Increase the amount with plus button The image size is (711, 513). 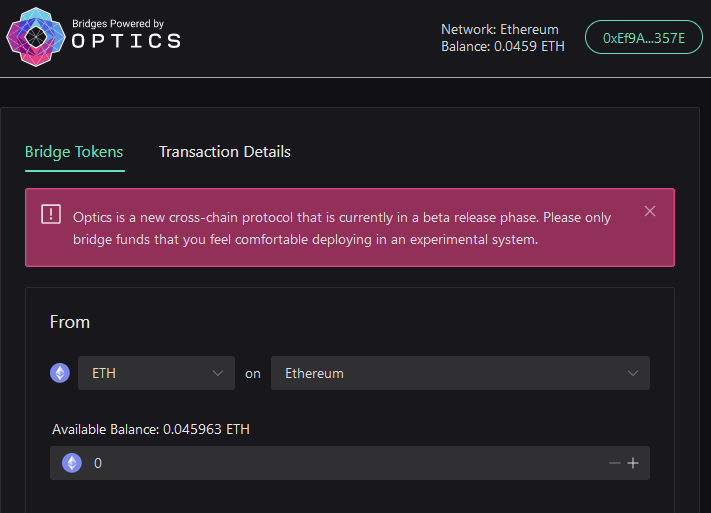click(x=633, y=463)
